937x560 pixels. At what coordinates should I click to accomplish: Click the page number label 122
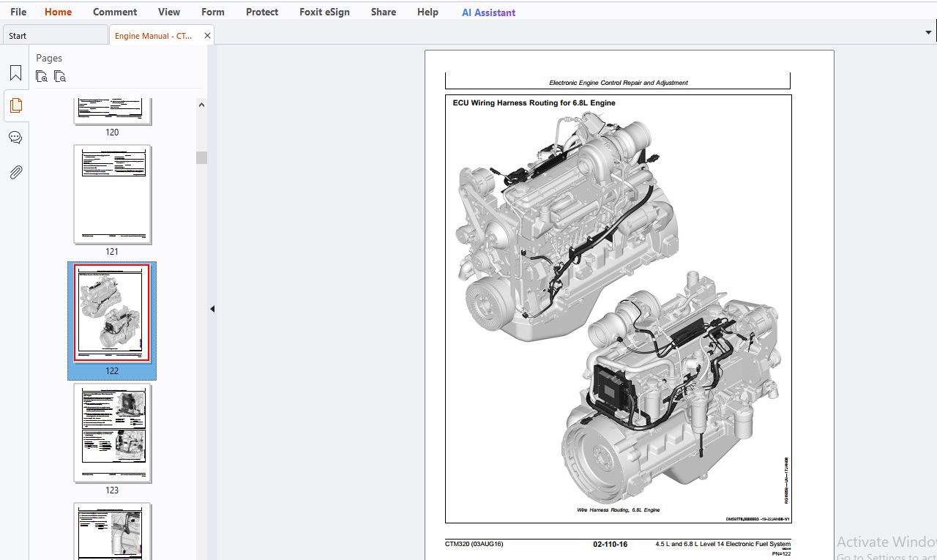112,371
